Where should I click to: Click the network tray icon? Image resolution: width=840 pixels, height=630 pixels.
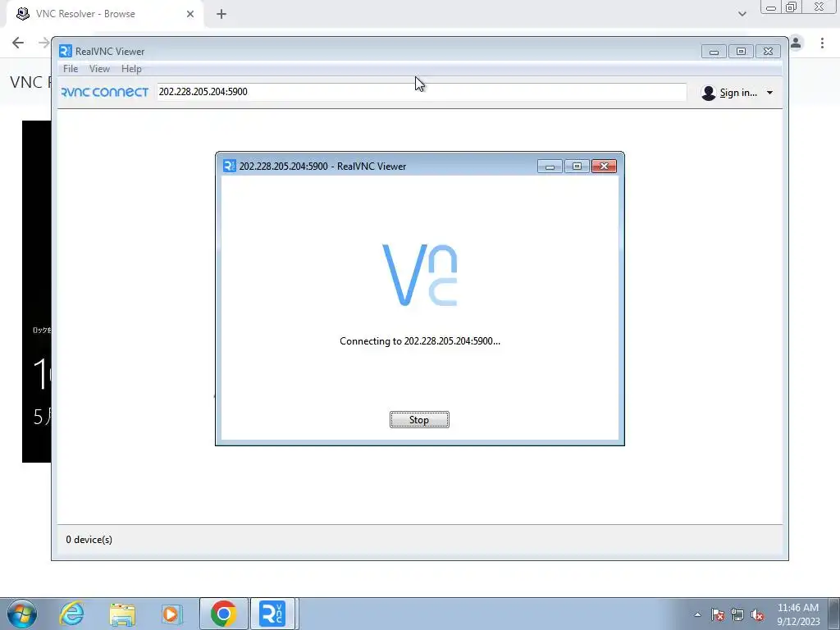(737, 614)
